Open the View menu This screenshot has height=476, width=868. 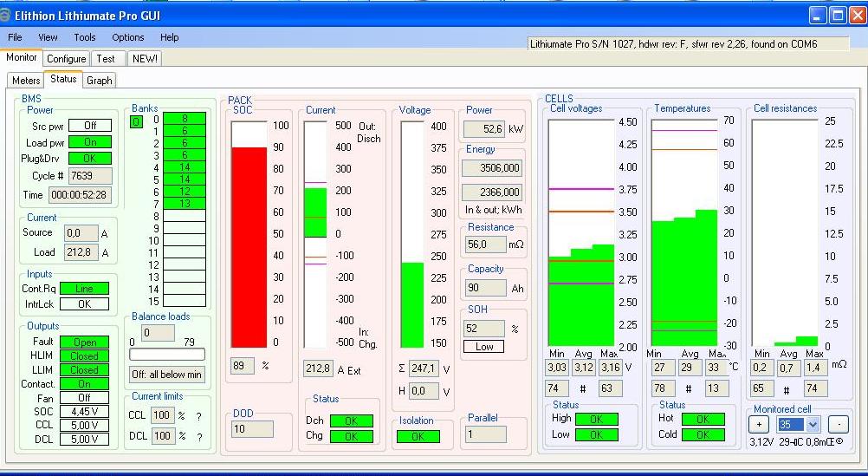point(48,37)
